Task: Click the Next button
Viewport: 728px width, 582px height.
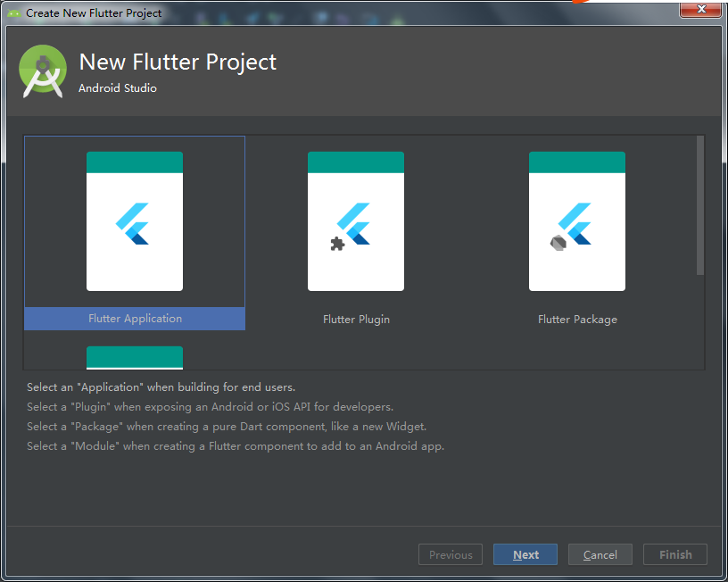Action: click(x=525, y=554)
